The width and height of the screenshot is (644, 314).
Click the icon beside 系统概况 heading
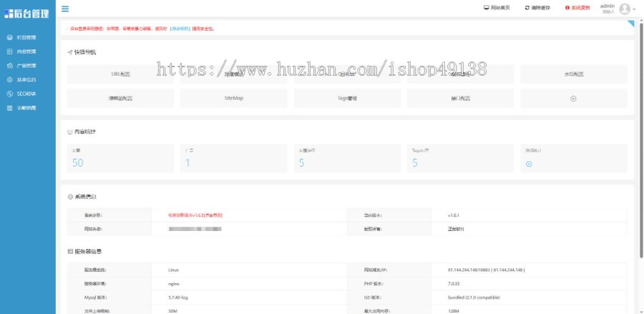click(x=70, y=197)
